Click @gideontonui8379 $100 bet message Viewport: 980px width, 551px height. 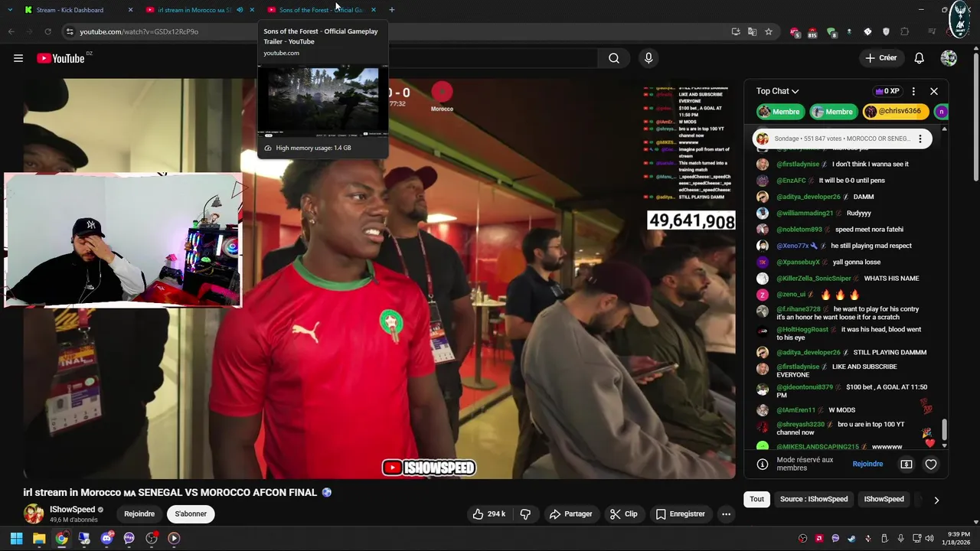841,391
